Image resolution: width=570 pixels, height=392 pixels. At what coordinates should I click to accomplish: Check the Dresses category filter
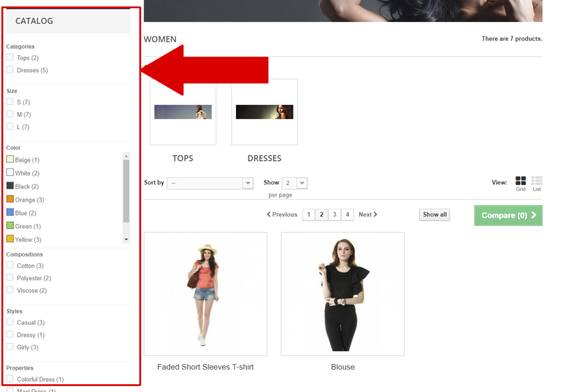click(x=10, y=70)
